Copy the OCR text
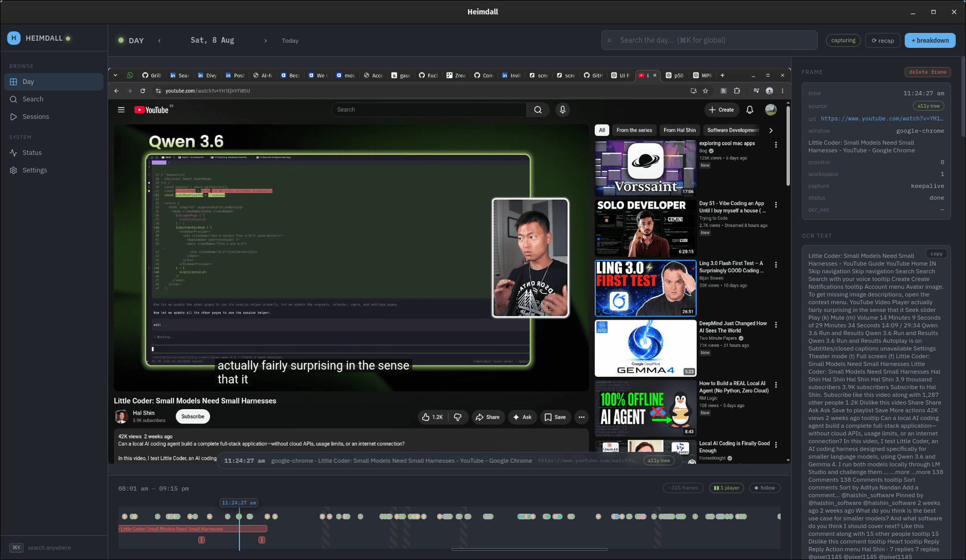The image size is (966, 560). tap(936, 254)
